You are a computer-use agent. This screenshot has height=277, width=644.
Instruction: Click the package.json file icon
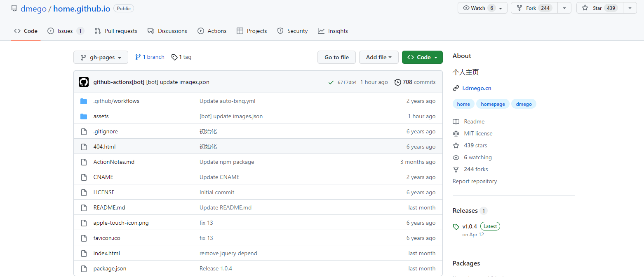point(84,269)
